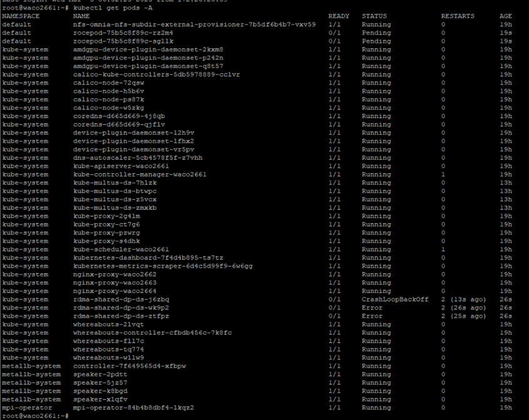This screenshot has width=529, height=420.
Task: Select whereabouts-tq774 pod name
Action: [109, 349]
